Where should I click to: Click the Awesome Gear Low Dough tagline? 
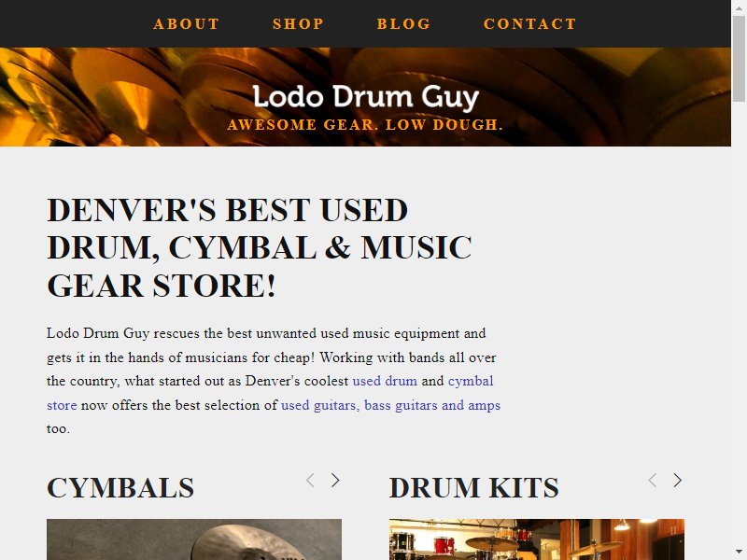pos(365,125)
